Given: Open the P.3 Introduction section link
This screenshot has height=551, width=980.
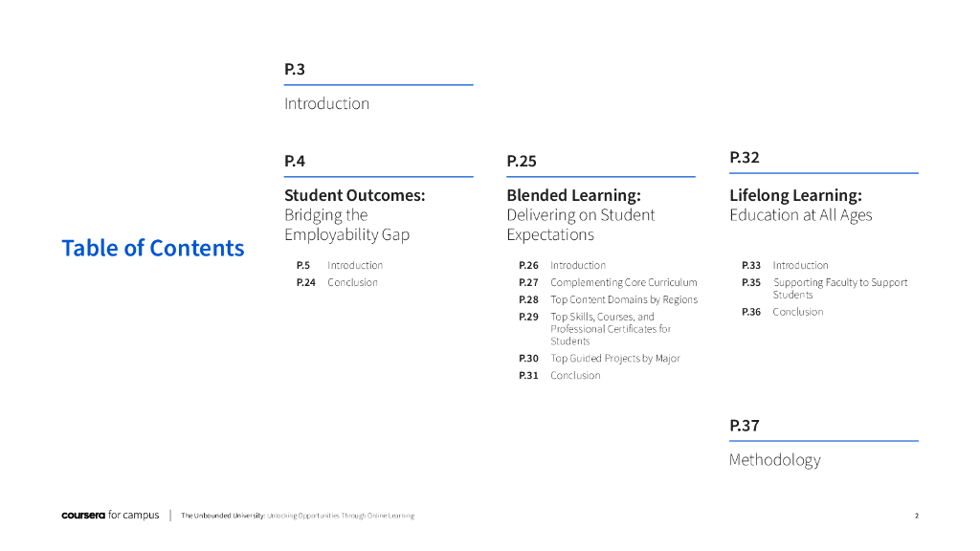Looking at the screenshot, I should pyautogui.click(x=326, y=103).
